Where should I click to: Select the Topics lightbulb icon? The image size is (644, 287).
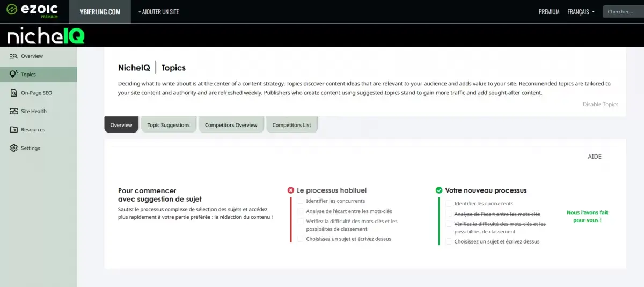coord(14,75)
